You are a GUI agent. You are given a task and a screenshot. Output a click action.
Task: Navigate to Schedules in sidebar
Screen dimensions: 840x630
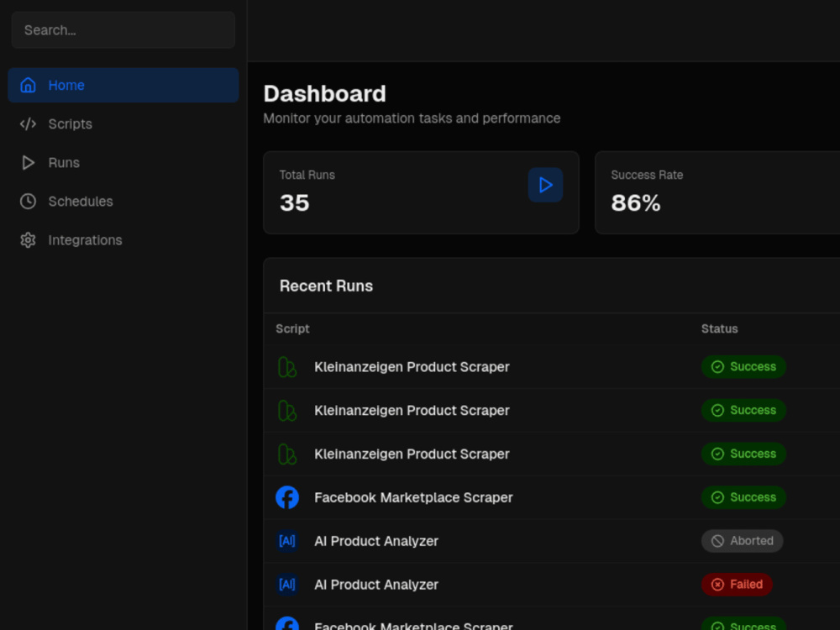tap(123, 202)
